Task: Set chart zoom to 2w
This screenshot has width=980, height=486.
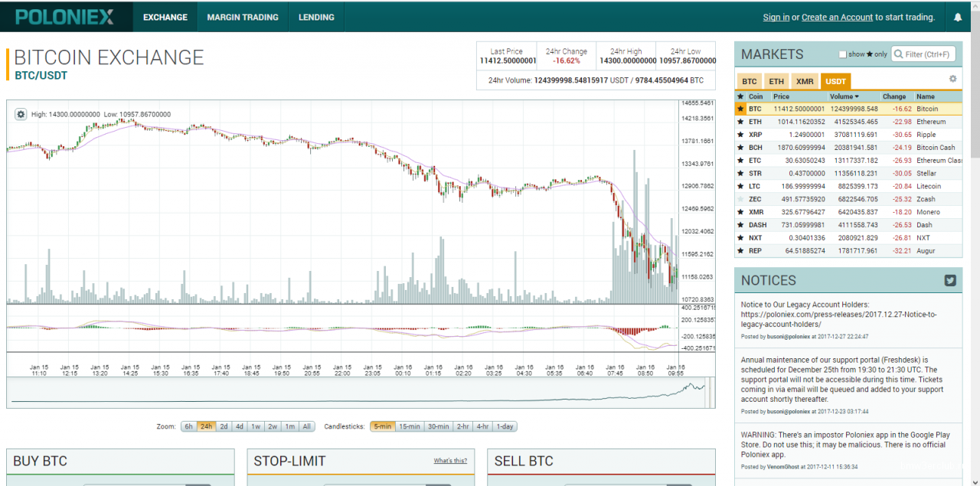Action: tap(273, 426)
